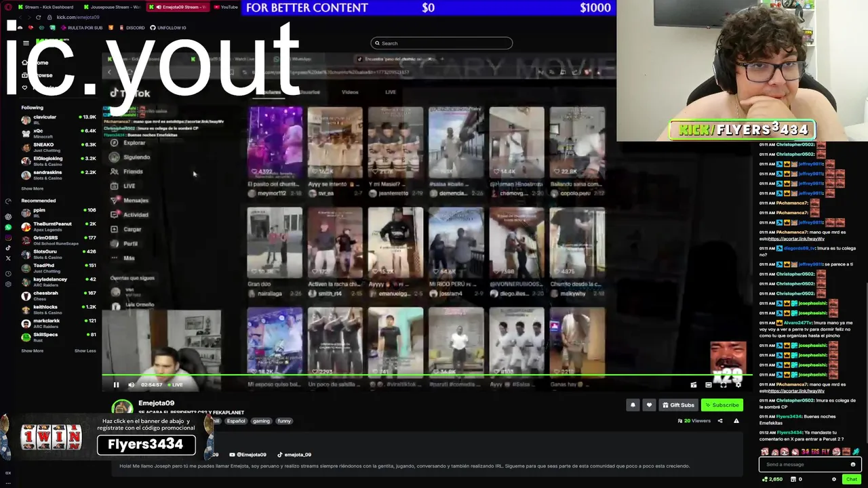The width and height of the screenshot is (868, 488).
Task: Open UNFOLLOW IG bookmark
Action: point(167,28)
